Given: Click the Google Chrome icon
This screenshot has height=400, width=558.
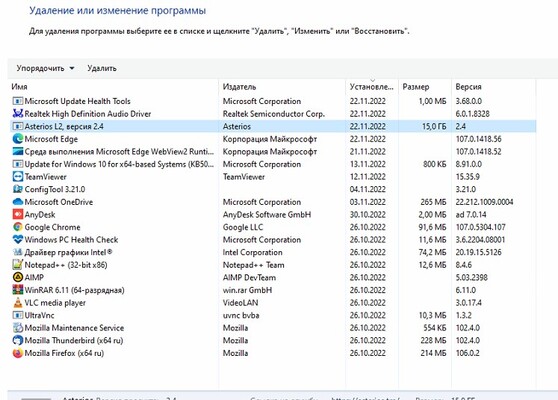Looking at the screenshot, I should pyautogui.click(x=17, y=227).
